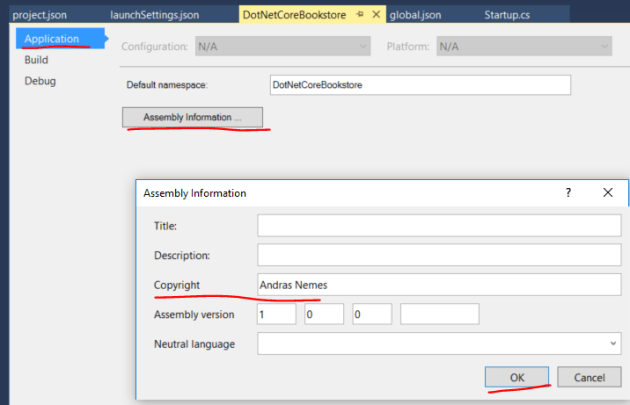
Task: Confirm with the OK button
Action: (517, 377)
